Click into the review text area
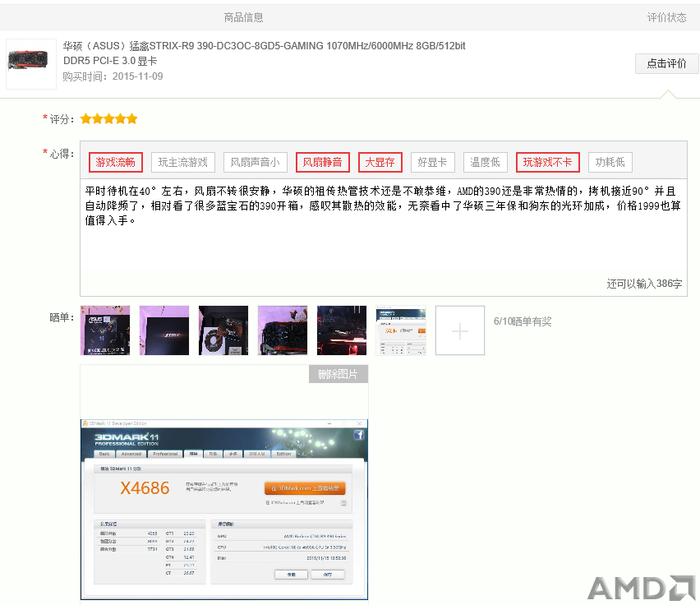 [384, 237]
